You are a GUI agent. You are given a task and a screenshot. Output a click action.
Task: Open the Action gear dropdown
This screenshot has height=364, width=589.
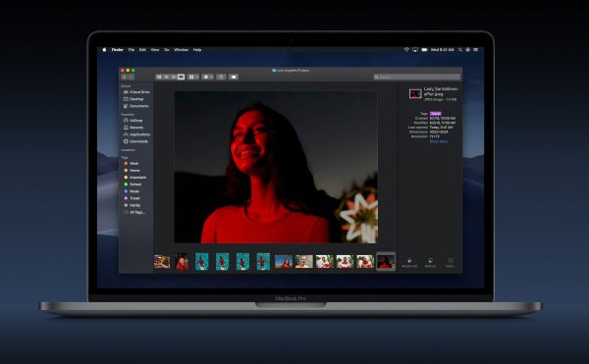(x=208, y=77)
